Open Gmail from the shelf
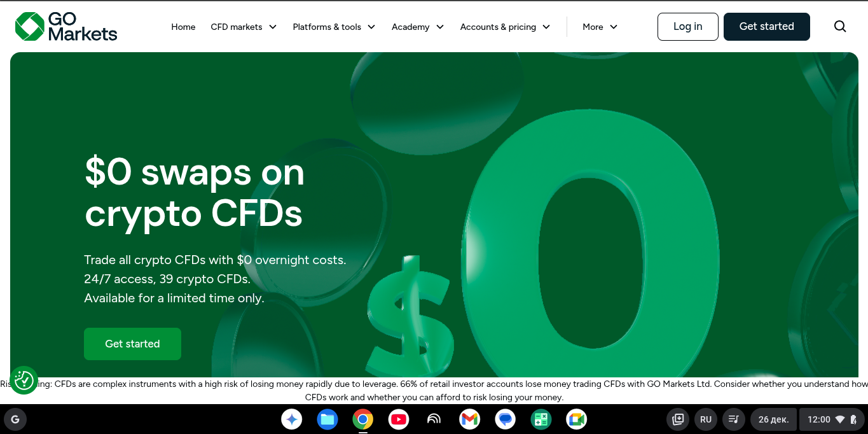868x434 pixels. point(470,419)
